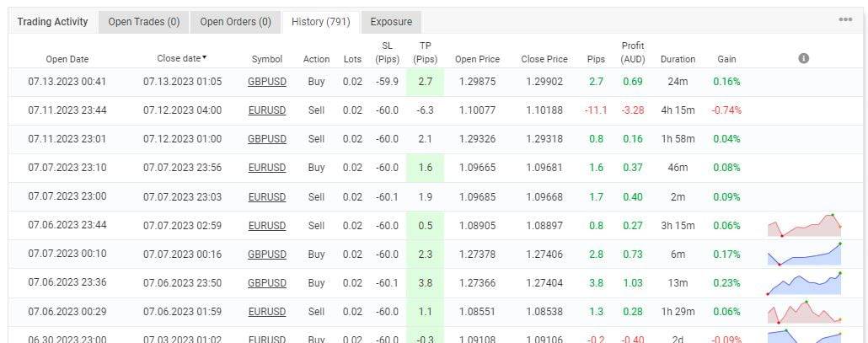Click the Gain column header

point(726,59)
